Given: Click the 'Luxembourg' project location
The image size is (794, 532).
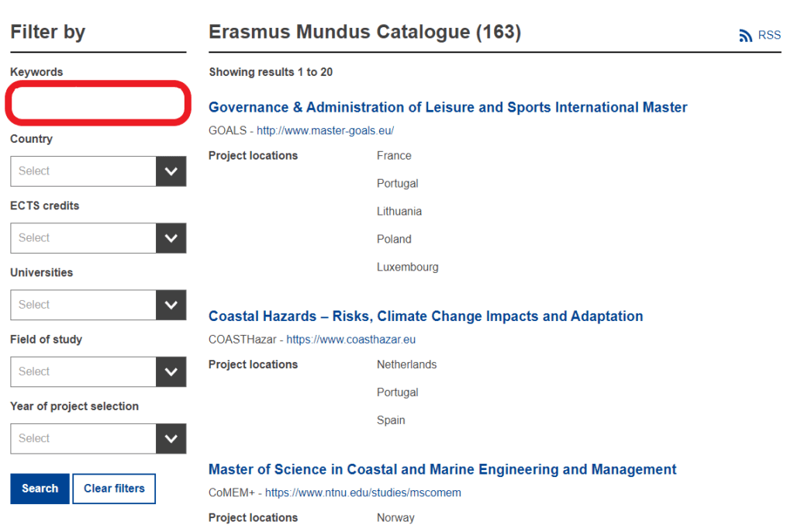Looking at the screenshot, I should pyautogui.click(x=408, y=267).
